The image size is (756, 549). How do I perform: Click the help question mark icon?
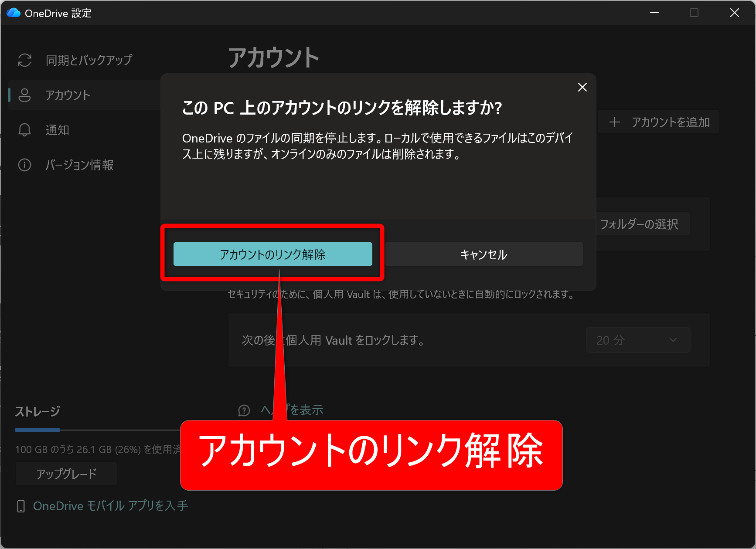pyautogui.click(x=244, y=410)
